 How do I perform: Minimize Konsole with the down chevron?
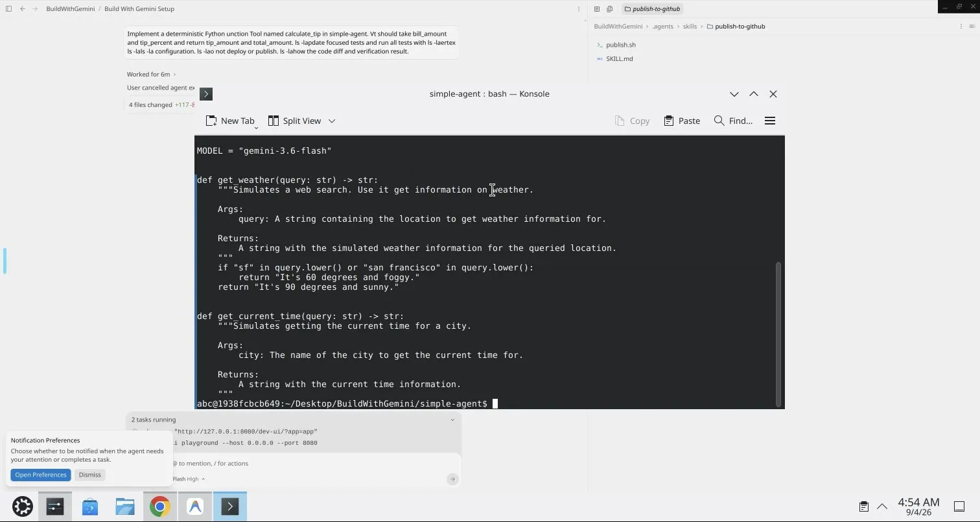734,94
